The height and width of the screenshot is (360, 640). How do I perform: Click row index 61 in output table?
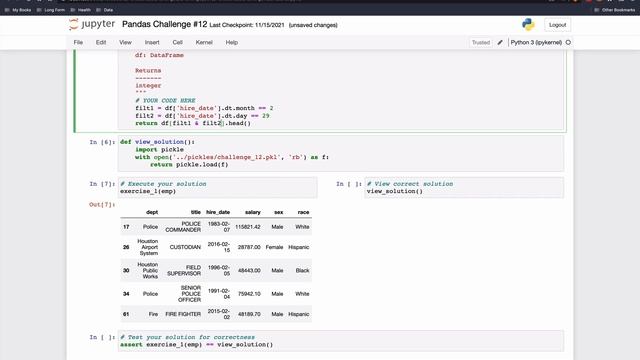126,314
